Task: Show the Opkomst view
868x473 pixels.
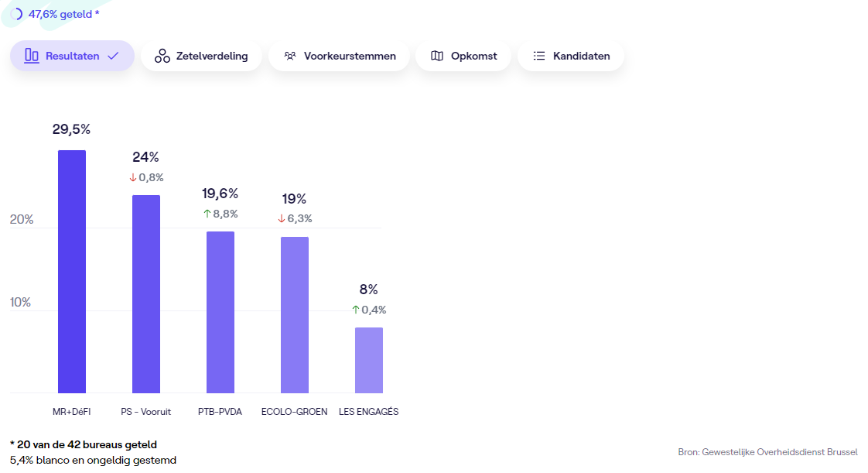Action: click(463, 56)
